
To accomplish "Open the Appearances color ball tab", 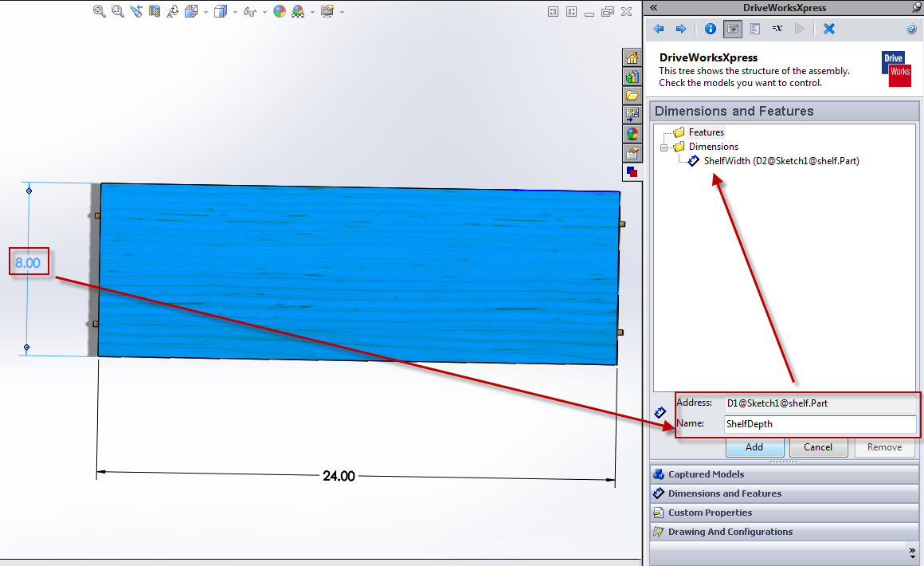I will (632, 134).
